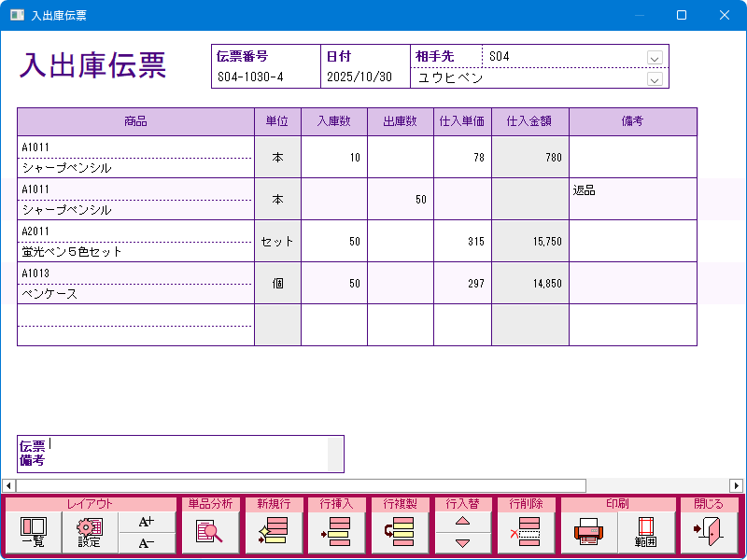Insert a row using 行挿入
Screen dimensions: 747x560
pyautogui.click(x=336, y=533)
